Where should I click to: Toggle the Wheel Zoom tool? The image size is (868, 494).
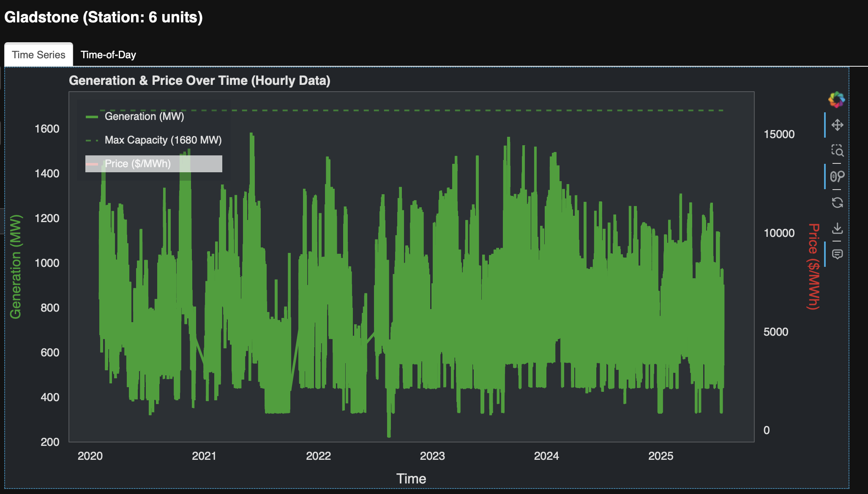click(x=837, y=176)
